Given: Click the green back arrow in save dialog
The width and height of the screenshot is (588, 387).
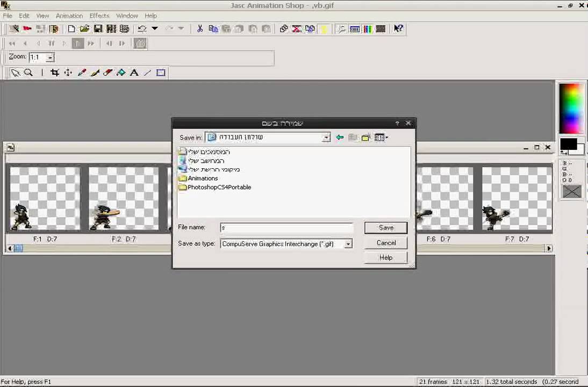Looking at the screenshot, I should coord(340,138).
